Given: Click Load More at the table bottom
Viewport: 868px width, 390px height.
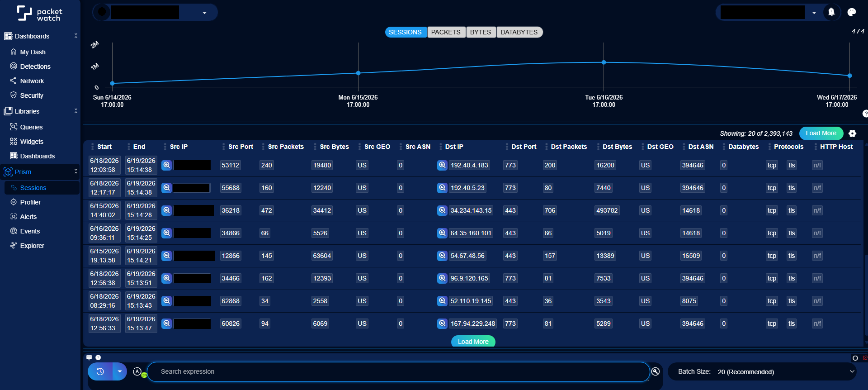Looking at the screenshot, I should [x=473, y=342].
